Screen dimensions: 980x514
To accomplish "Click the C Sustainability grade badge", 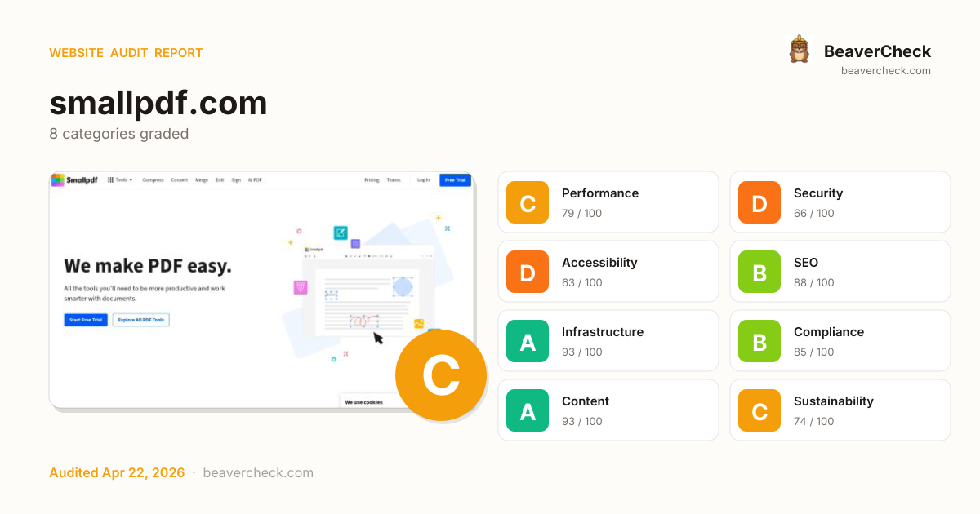I will pyautogui.click(x=759, y=410).
